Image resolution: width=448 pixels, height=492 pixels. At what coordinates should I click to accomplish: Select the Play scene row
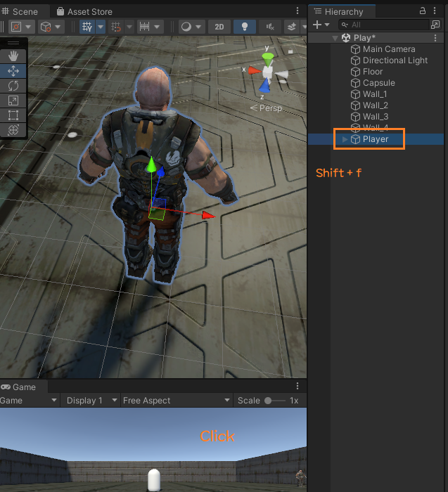tap(376, 38)
